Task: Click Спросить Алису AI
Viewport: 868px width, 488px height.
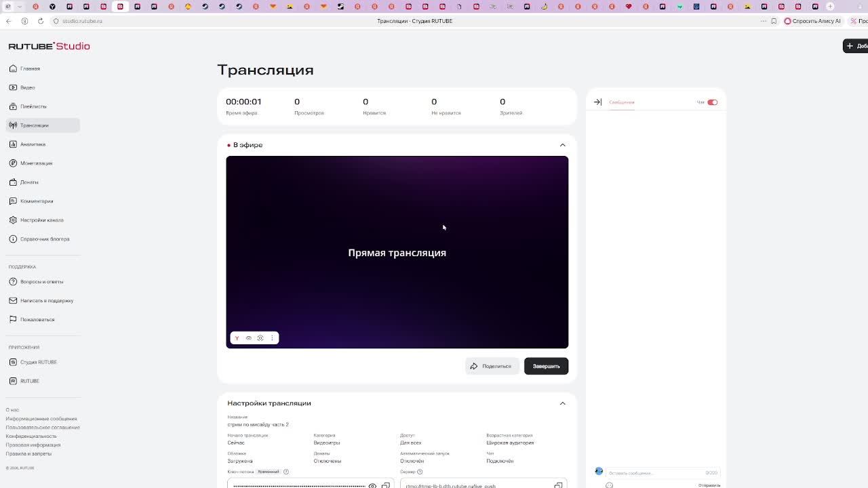Action: pos(812,21)
